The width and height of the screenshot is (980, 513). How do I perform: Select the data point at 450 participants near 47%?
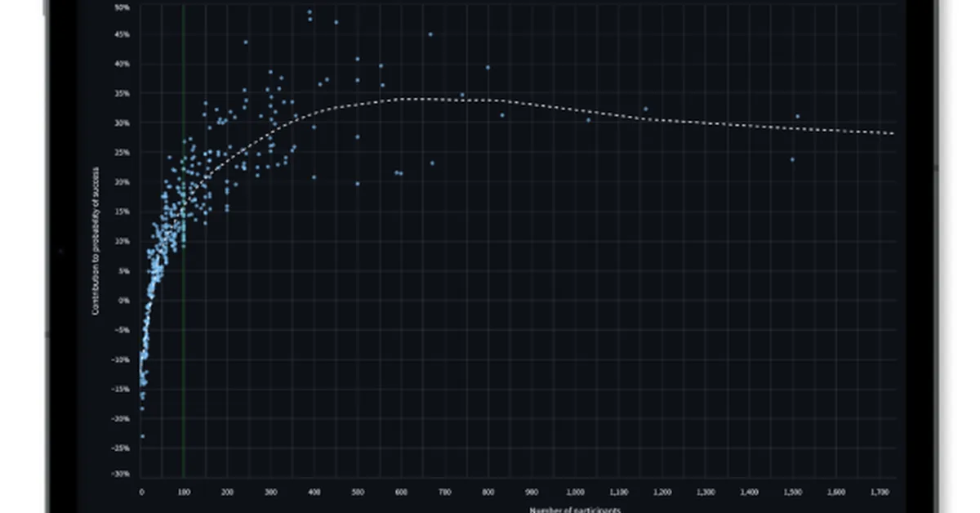[336, 22]
